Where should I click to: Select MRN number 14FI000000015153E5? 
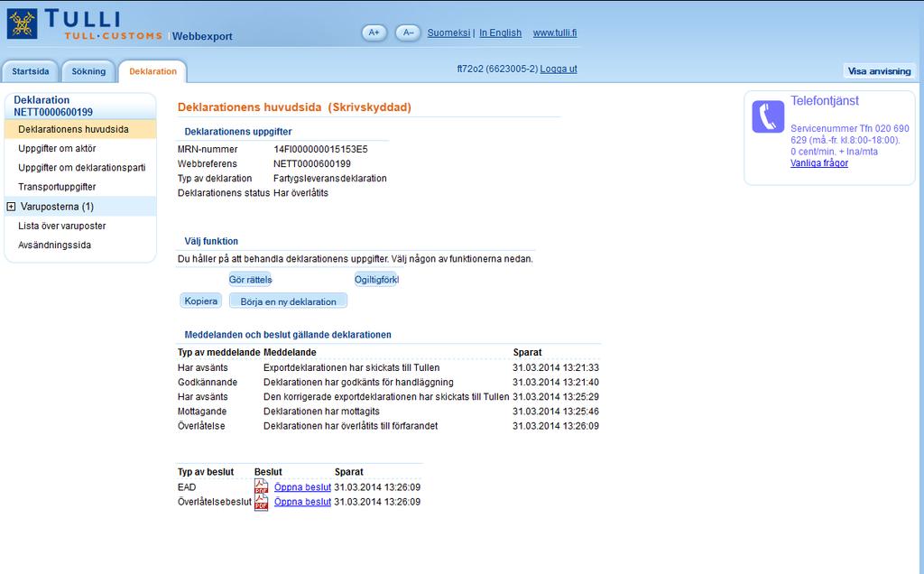(320, 149)
